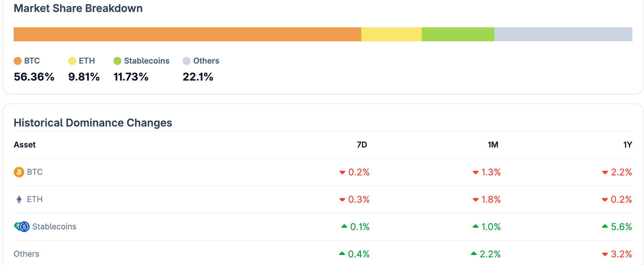This screenshot has height=265, width=644.
Task: Click the Asset column header
Action: click(x=25, y=145)
